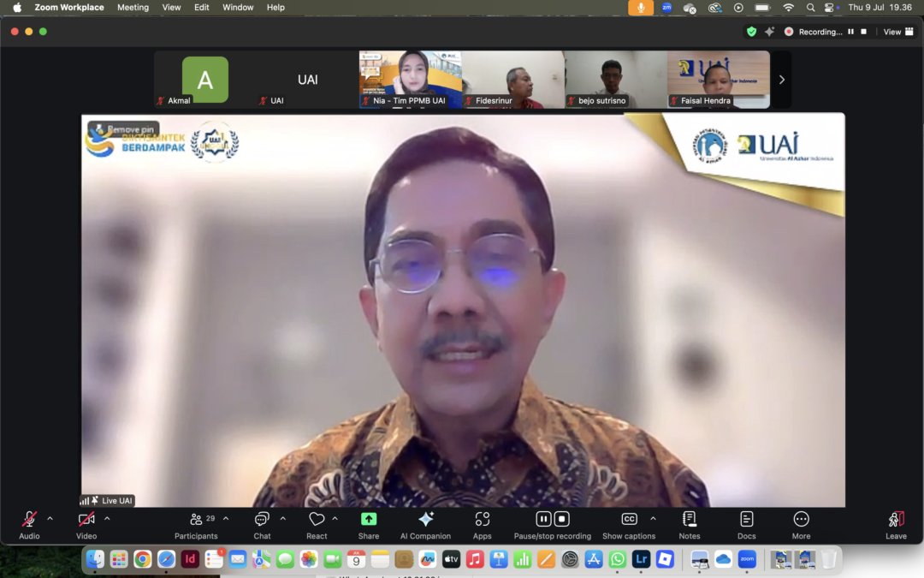Click the Zoom menu bar status icon
This screenshot has width=924, height=578.
666,8
